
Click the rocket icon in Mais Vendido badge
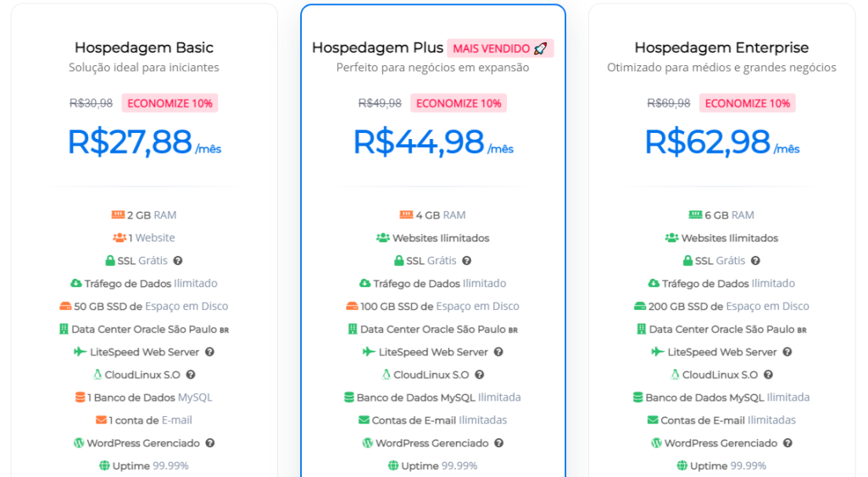click(x=540, y=48)
